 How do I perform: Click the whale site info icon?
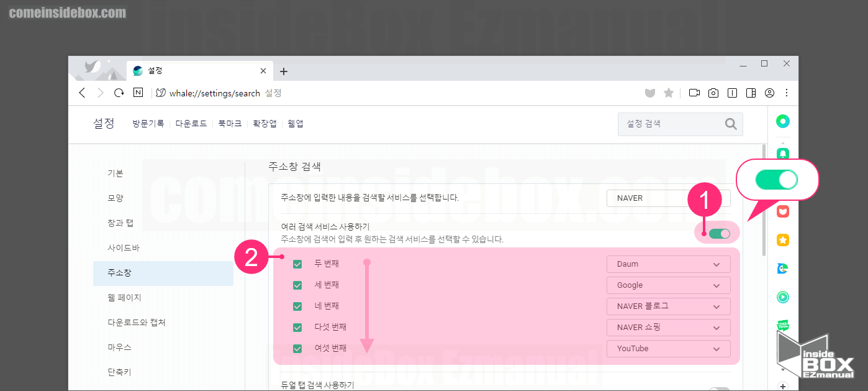(x=160, y=93)
